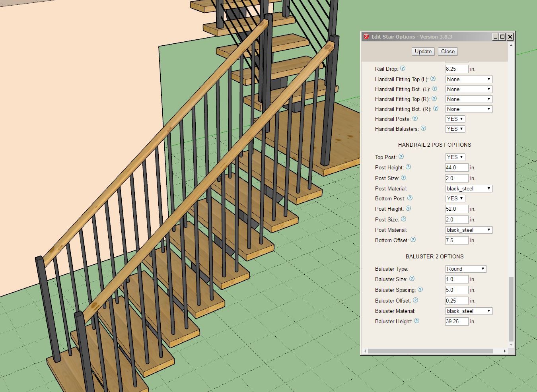Open the Top Post YES dropdown
Image resolution: width=537 pixels, height=392 pixels.
455,157
